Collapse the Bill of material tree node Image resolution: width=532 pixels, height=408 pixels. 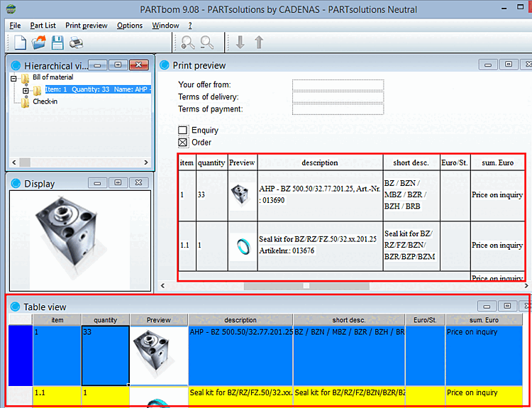point(13,79)
